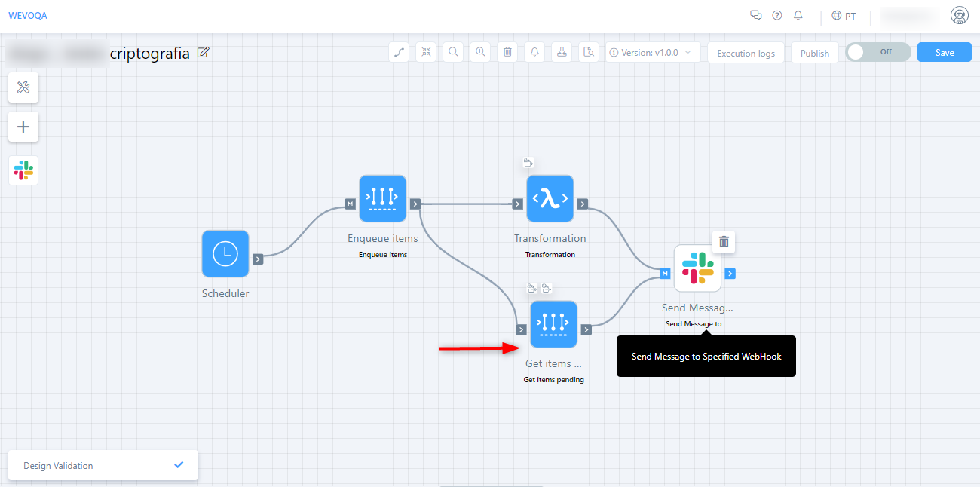Delete the Send Message node via trash icon
This screenshot has width=980, height=487.
[724, 242]
